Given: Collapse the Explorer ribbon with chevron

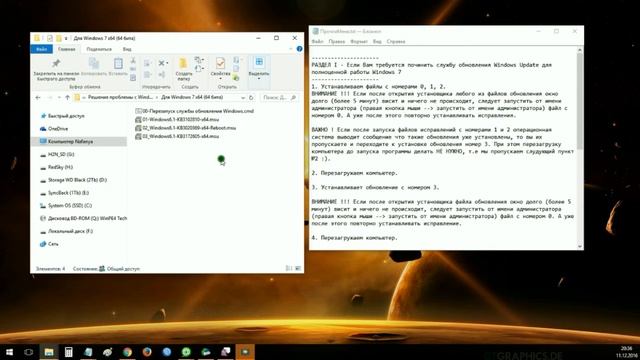Looking at the screenshot, I should click(291, 49).
